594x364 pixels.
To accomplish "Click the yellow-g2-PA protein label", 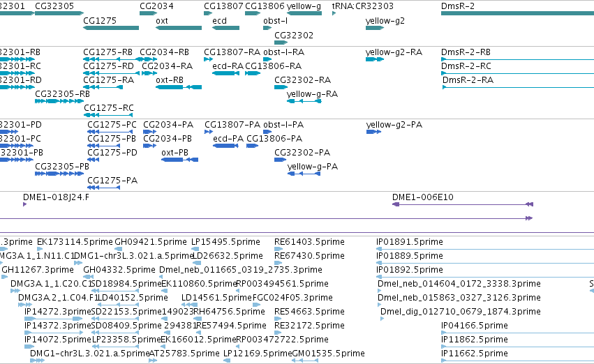I will pos(394,126).
